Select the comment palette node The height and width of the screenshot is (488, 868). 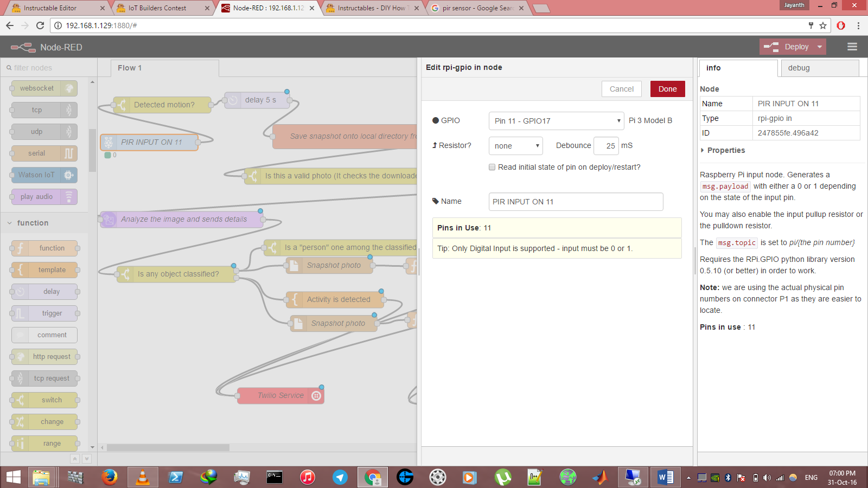(44, 335)
